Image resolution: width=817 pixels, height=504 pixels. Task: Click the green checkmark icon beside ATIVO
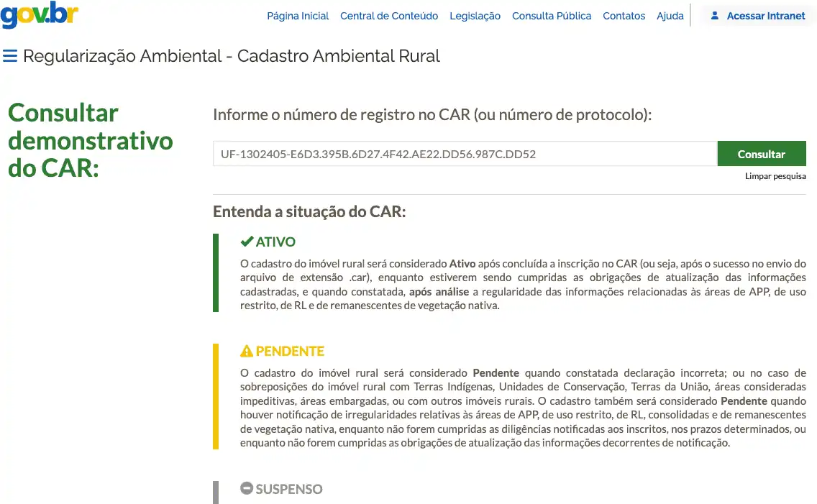tap(247, 242)
